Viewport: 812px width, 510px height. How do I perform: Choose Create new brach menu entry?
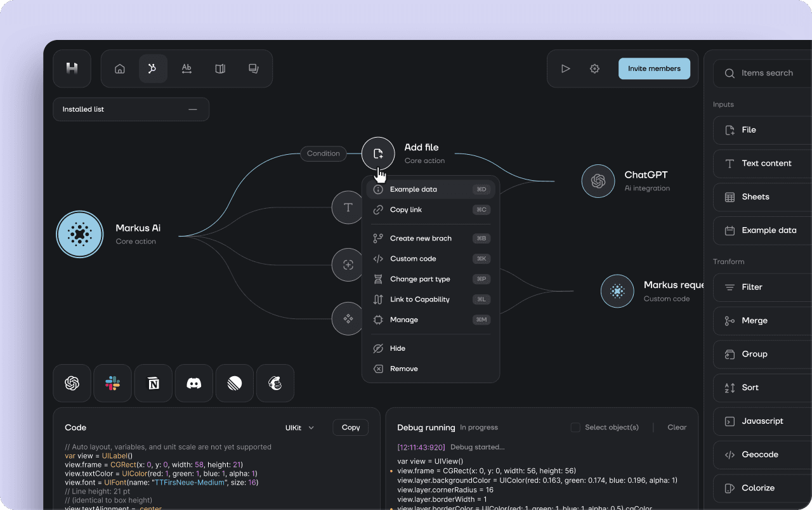click(x=431, y=239)
